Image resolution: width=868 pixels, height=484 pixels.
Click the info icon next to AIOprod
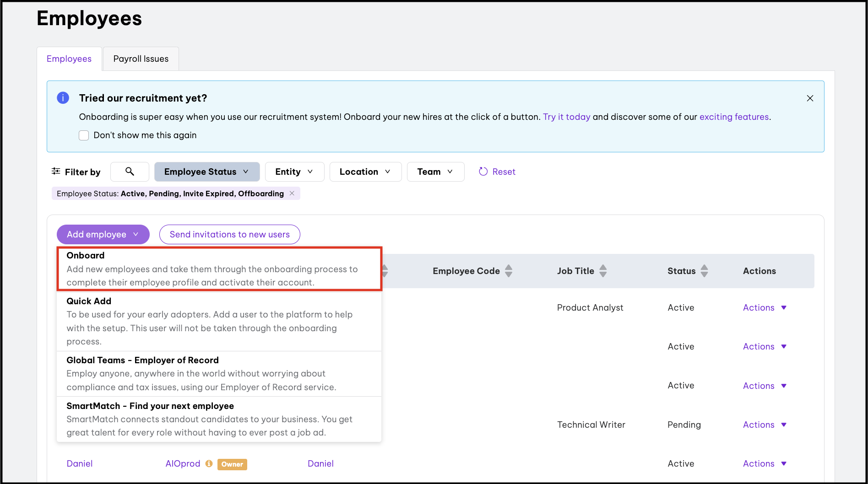[209, 463]
